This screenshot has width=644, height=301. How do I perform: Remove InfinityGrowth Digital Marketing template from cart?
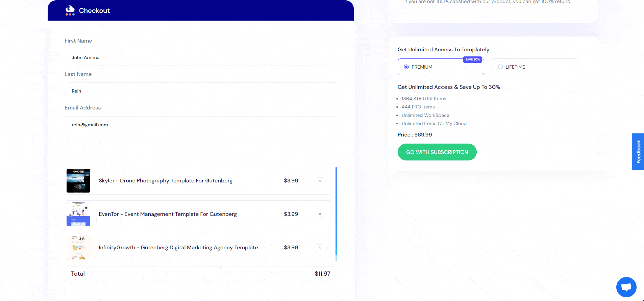tap(320, 248)
